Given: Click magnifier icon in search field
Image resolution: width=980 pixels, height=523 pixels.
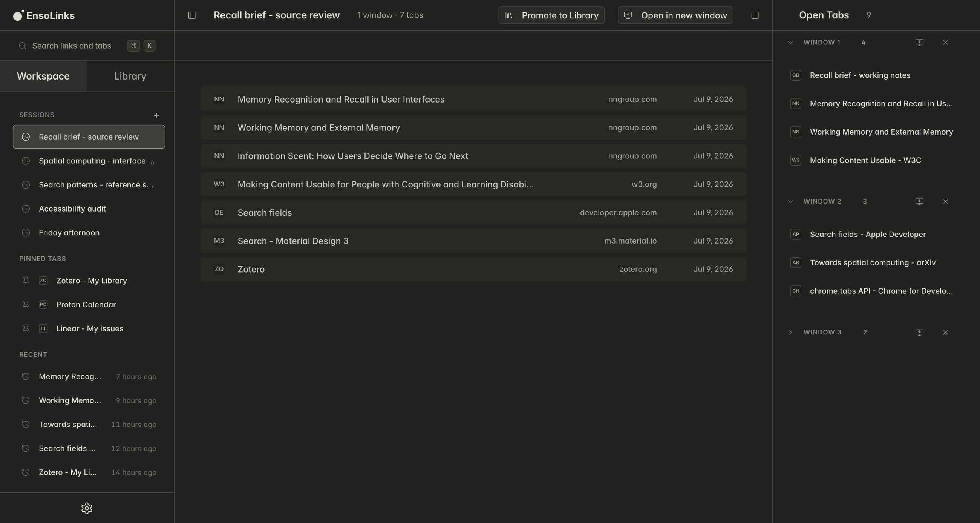Looking at the screenshot, I should tap(23, 46).
